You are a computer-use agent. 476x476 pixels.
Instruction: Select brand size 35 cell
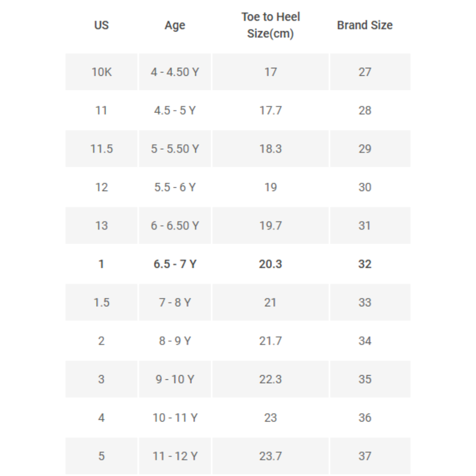pos(365,379)
